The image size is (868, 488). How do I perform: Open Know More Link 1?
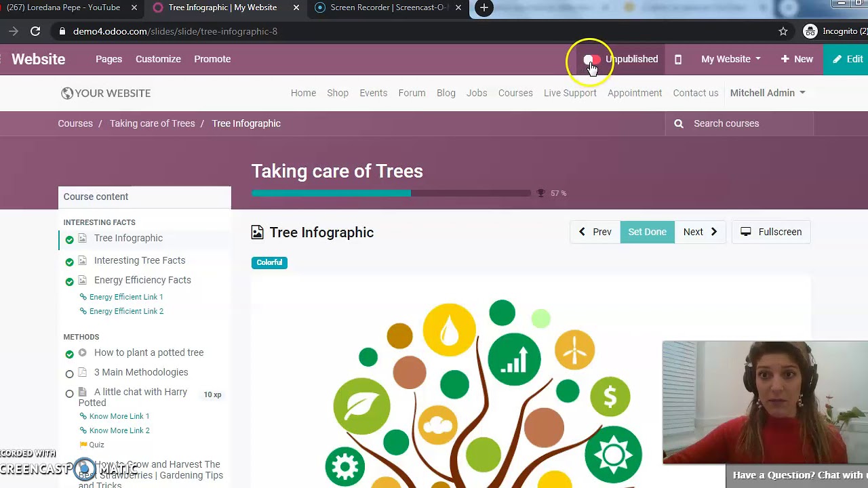click(119, 416)
